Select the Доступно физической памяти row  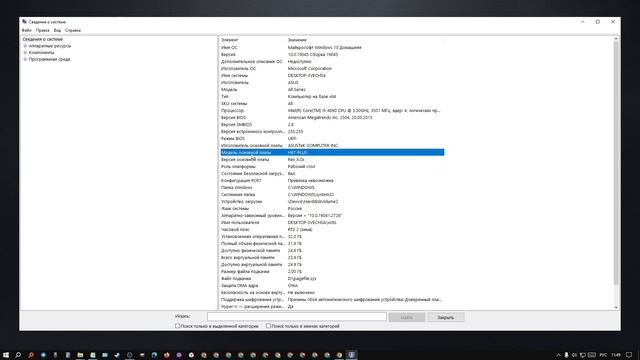click(332, 251)
